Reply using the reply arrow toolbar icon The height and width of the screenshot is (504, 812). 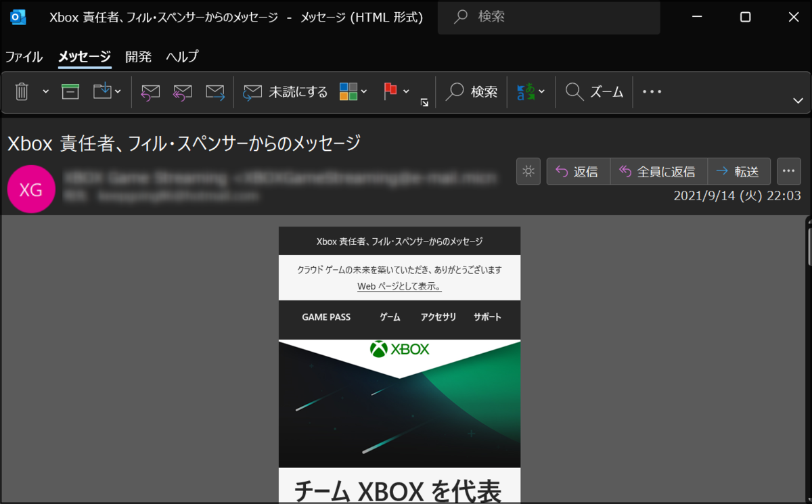pyautogui.click(x=150, y=91)
